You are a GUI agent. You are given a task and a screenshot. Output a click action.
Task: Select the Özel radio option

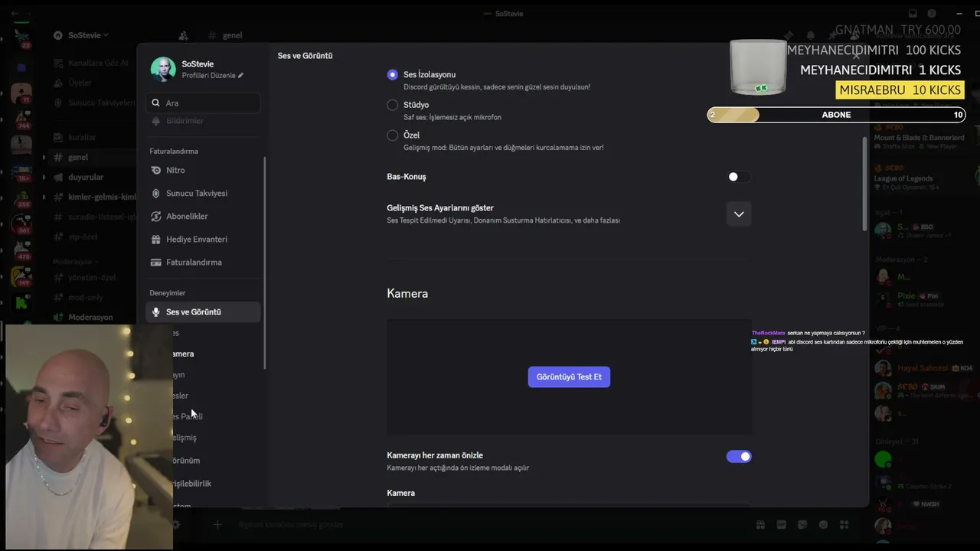pyautogui.click(x=392, y=135)
